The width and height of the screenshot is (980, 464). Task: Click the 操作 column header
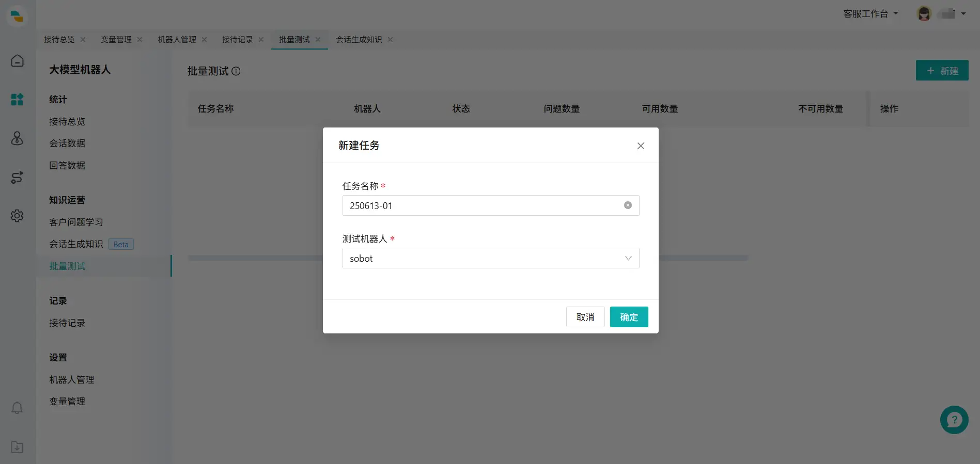tap(889, 109)
